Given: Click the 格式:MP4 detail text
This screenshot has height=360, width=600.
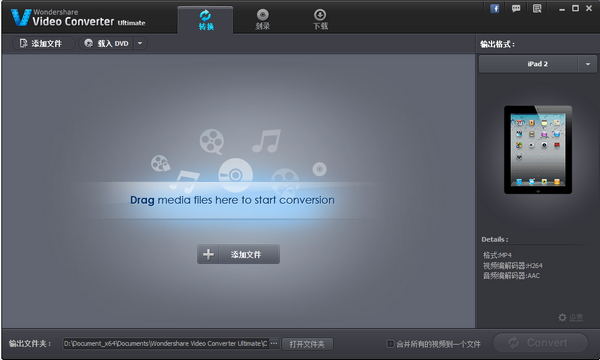Looking at the screenshot, I should point(497,255).
